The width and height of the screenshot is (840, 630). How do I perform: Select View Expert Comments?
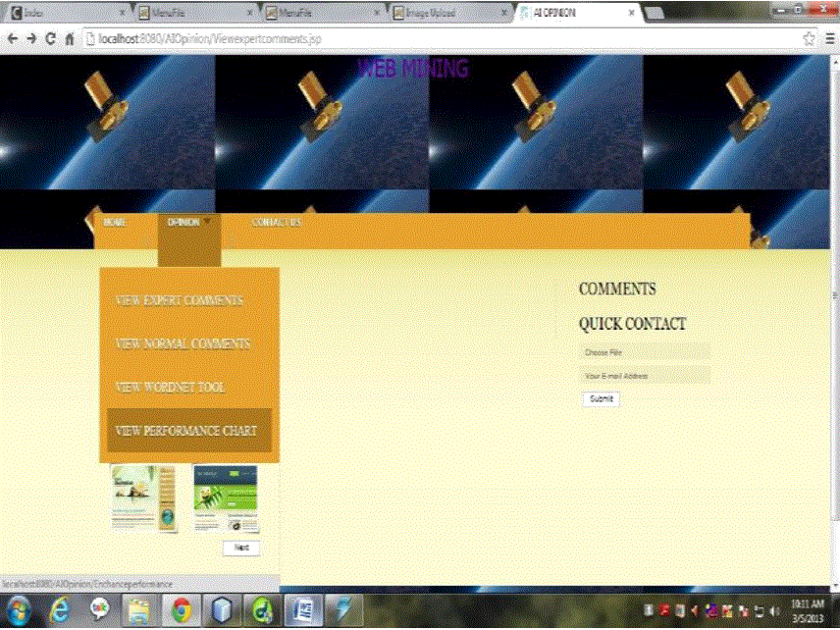[179, 300]
